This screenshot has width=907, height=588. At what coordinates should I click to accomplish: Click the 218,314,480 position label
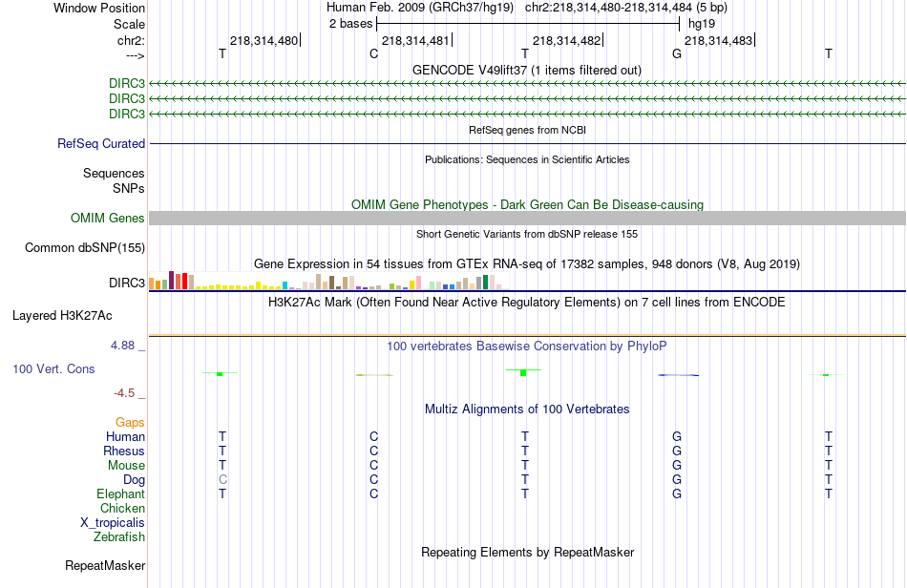pos(264,40)
